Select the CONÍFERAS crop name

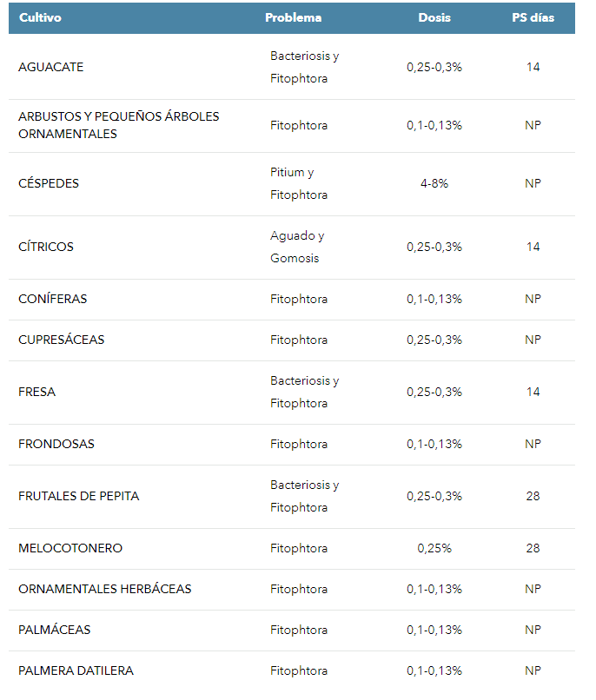click(x=53, y=299)
